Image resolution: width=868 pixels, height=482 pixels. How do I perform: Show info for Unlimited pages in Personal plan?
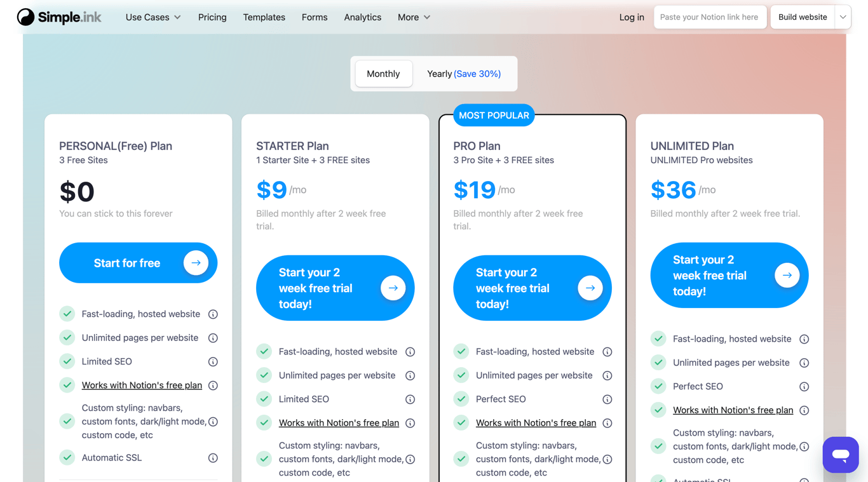click(x=214, y=338)
